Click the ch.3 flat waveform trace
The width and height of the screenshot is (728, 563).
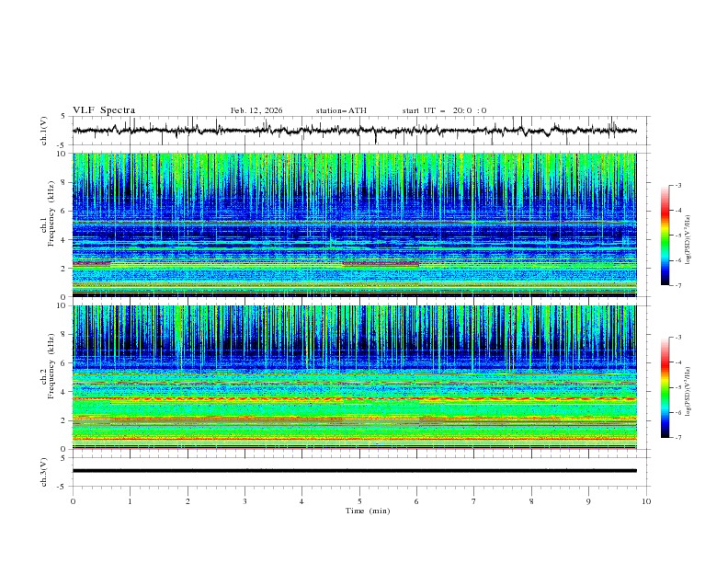coord(358,470)
